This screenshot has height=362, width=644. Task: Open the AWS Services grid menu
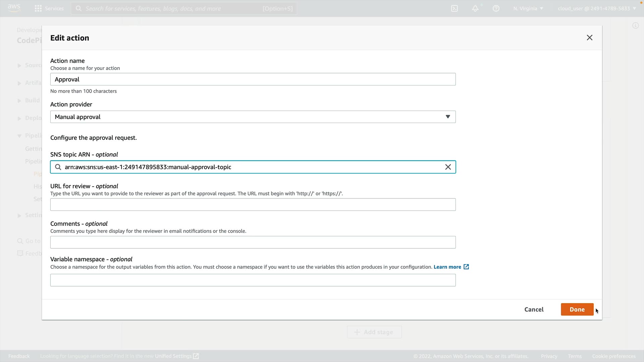(x=49, y=8)
